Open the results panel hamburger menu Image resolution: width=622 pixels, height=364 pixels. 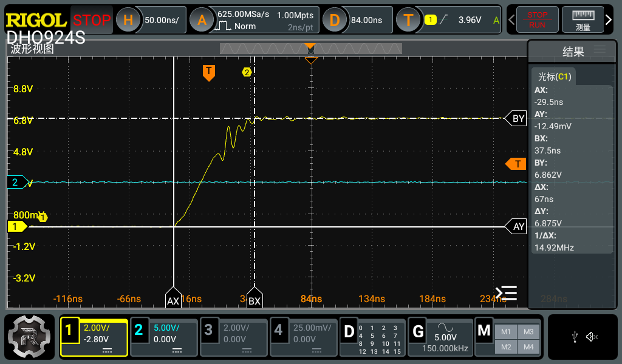[600, 50]
